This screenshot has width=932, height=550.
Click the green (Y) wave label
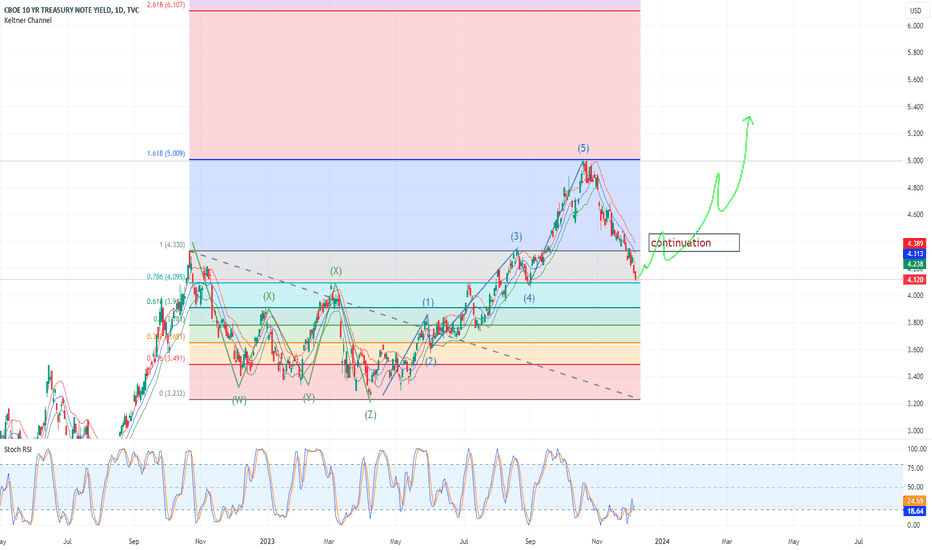pyautogui.click(x=309, y=398)
